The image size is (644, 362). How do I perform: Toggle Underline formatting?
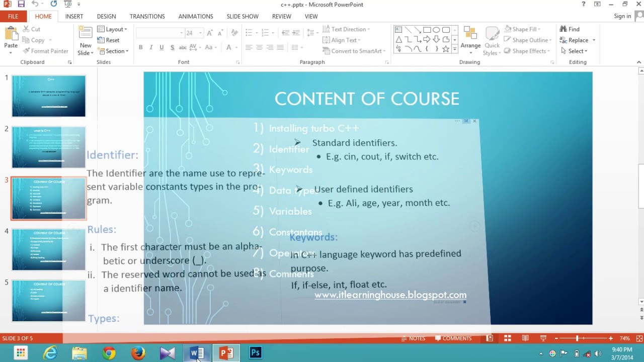tap(162, 47)
